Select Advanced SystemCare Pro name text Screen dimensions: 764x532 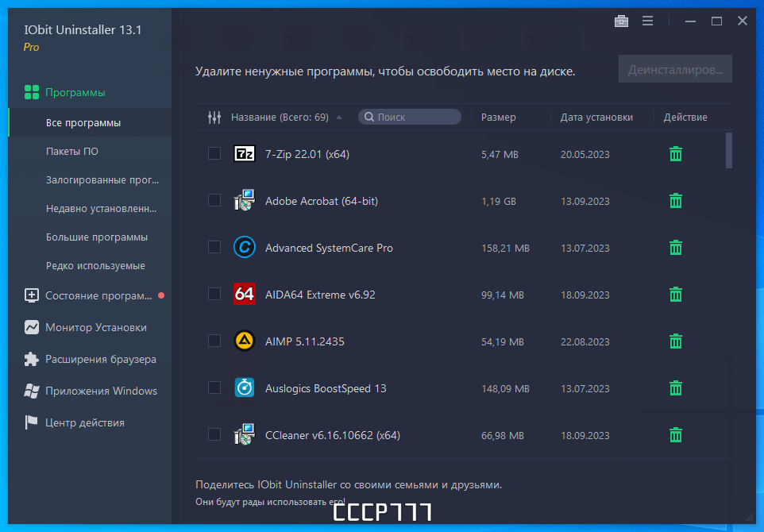[329, 248]
